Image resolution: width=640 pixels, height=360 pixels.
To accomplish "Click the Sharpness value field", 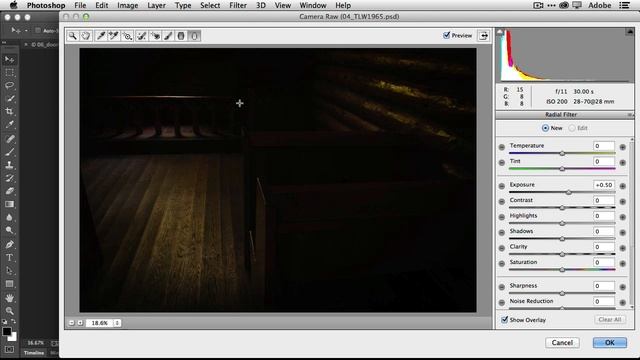I will pos(603,286).
